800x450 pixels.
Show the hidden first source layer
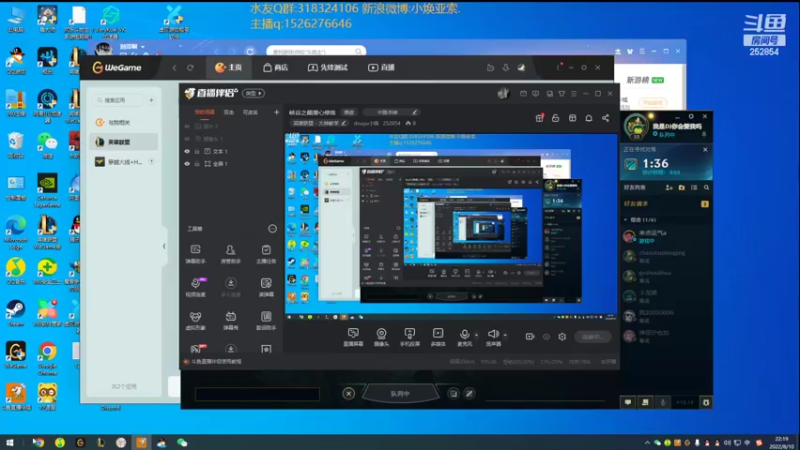coord(187,126)
